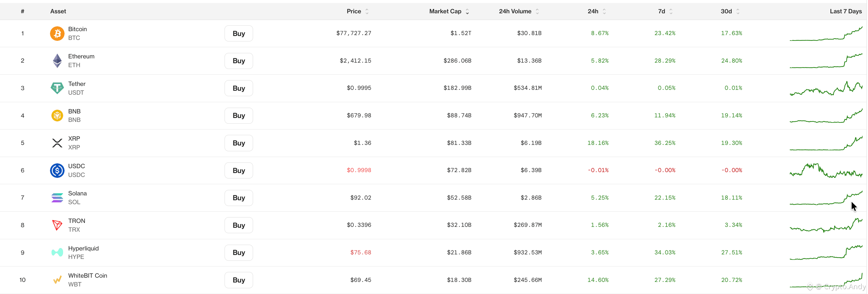Click Buy button for Solana

coord(239,198)
